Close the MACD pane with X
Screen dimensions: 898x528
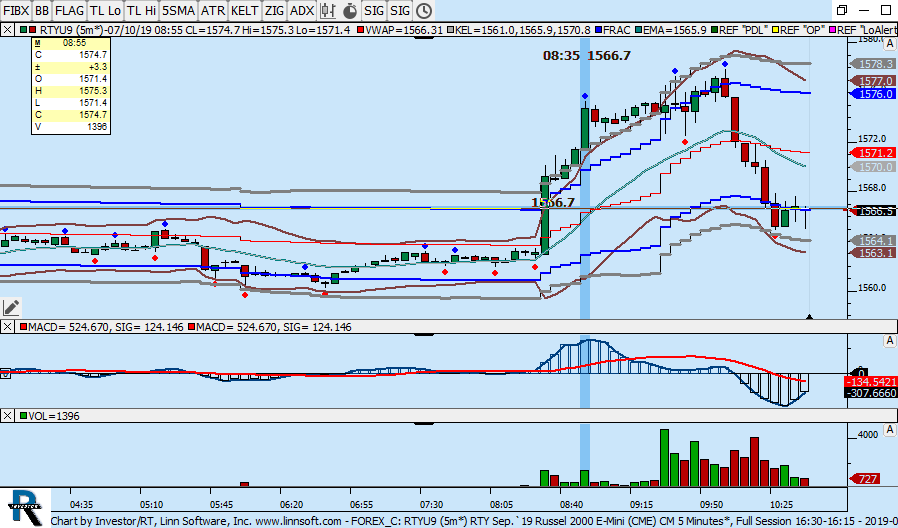click(x=7, y=327)
